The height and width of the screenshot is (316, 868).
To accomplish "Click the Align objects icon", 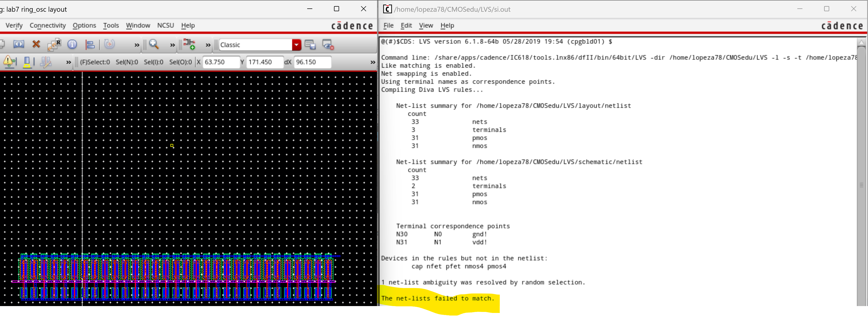I will click(x=90, y=44).
